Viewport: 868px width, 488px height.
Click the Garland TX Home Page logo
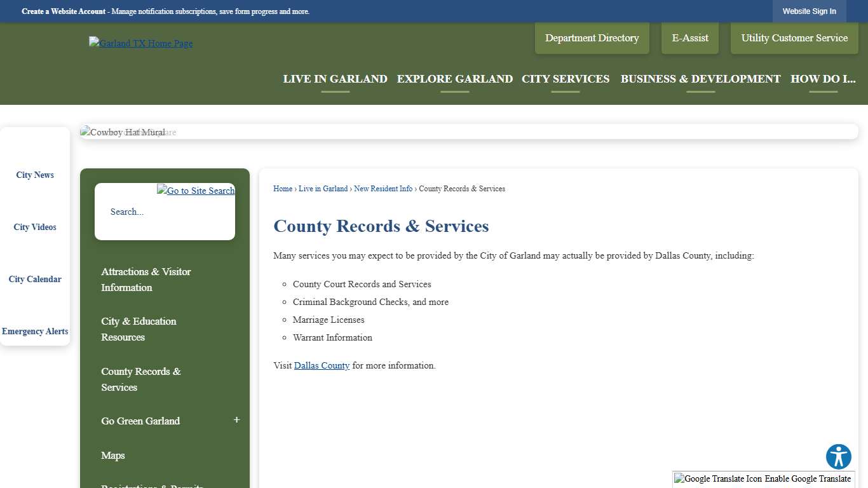[x=140, y=43]
